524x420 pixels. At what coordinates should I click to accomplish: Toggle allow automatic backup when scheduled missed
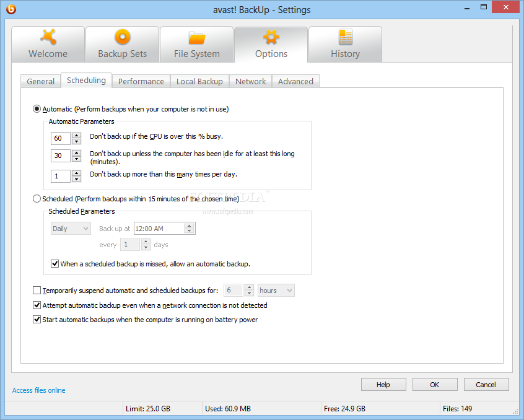point(55,264)
